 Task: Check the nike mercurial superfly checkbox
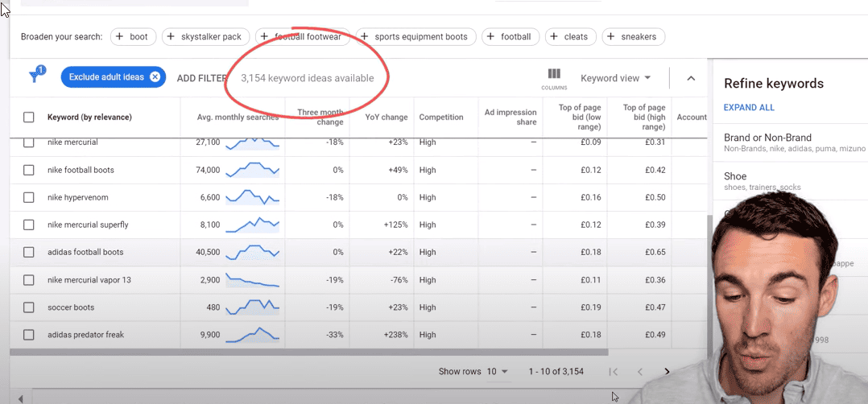[29, 225]
